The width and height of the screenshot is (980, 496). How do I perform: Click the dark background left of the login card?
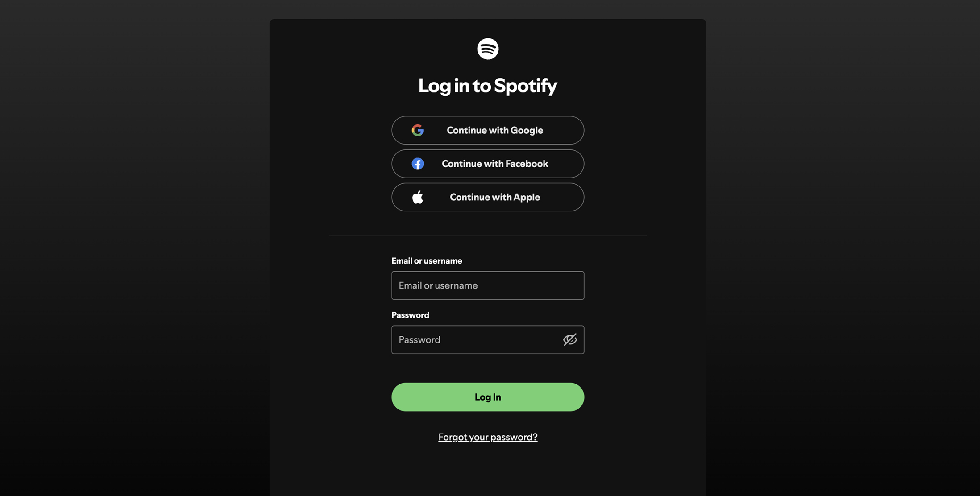[134, 248]
